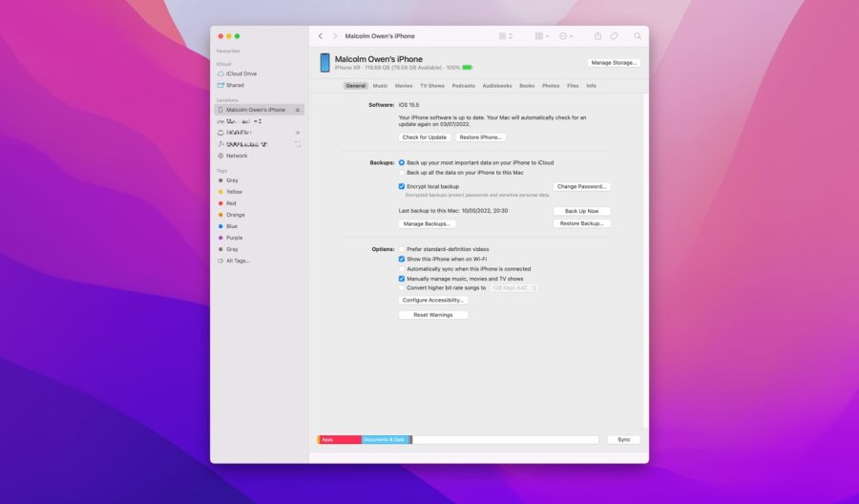
Task: Enable Prefer standard-definition videos
Action: point(402,249)
